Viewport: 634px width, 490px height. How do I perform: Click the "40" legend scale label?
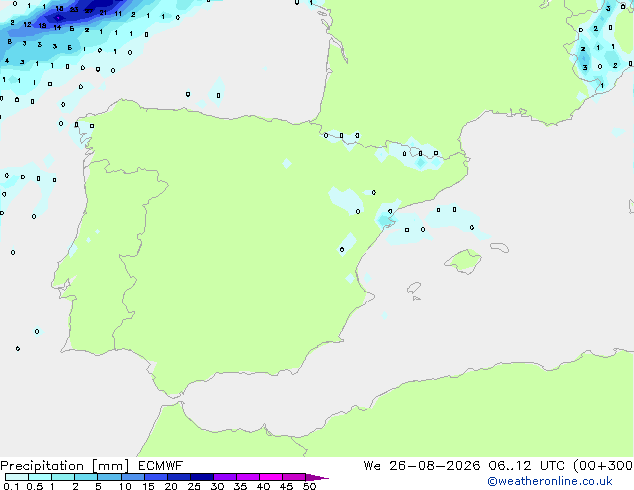coord(263,486)
